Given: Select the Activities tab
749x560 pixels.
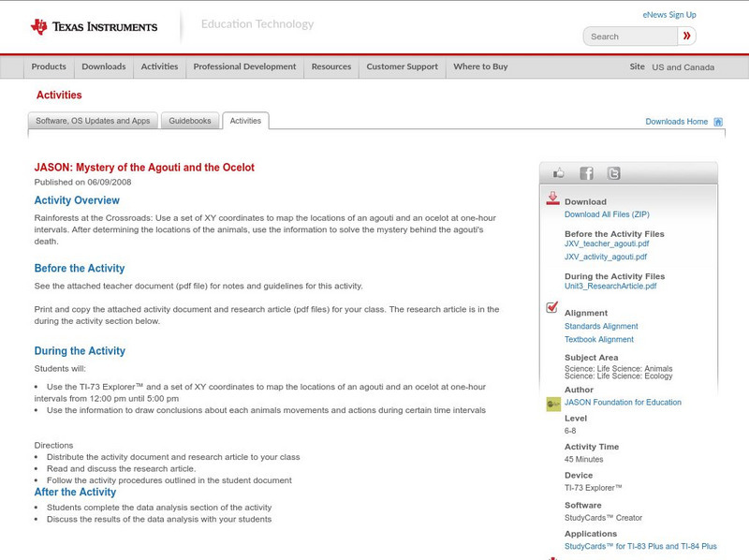Looking at the screenshot, I should (245, 121).
